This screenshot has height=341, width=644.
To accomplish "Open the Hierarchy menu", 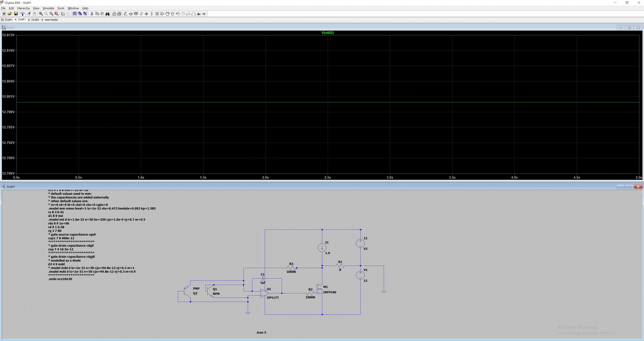I will point(24,8).
